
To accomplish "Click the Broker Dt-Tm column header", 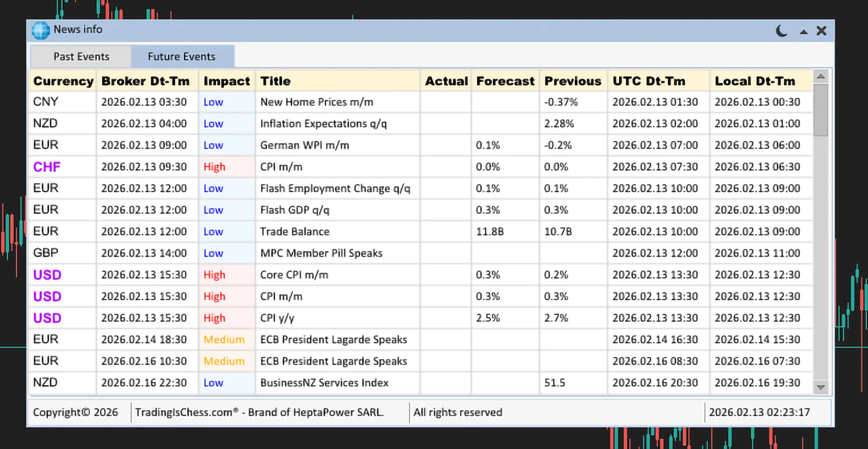I will (x=145, y=81).
